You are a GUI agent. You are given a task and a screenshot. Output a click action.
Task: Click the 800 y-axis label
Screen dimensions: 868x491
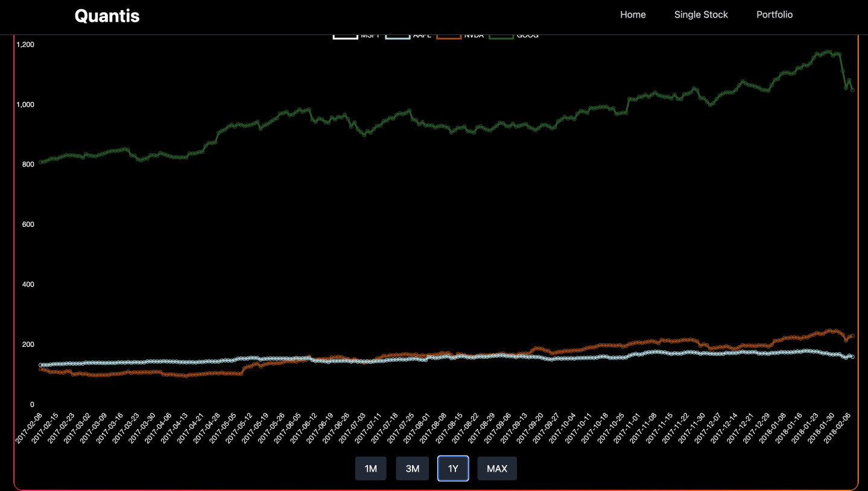pos(28,164)
